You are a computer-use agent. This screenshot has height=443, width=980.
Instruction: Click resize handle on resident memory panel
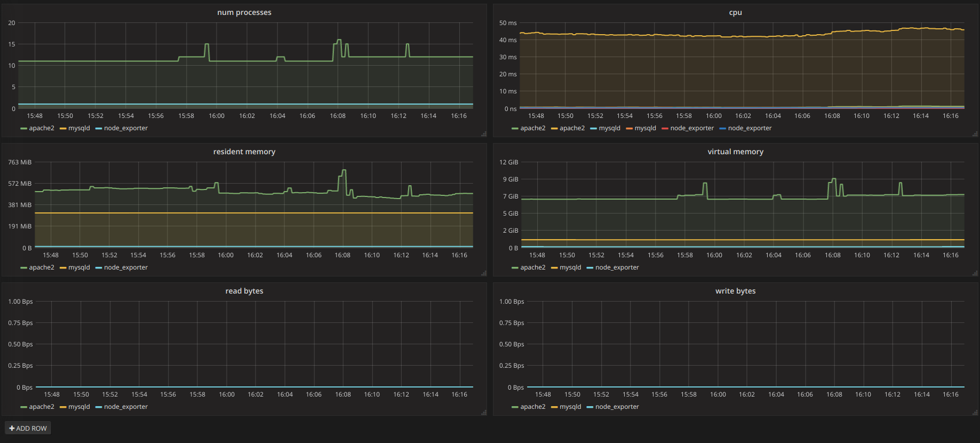coord(484,273)
